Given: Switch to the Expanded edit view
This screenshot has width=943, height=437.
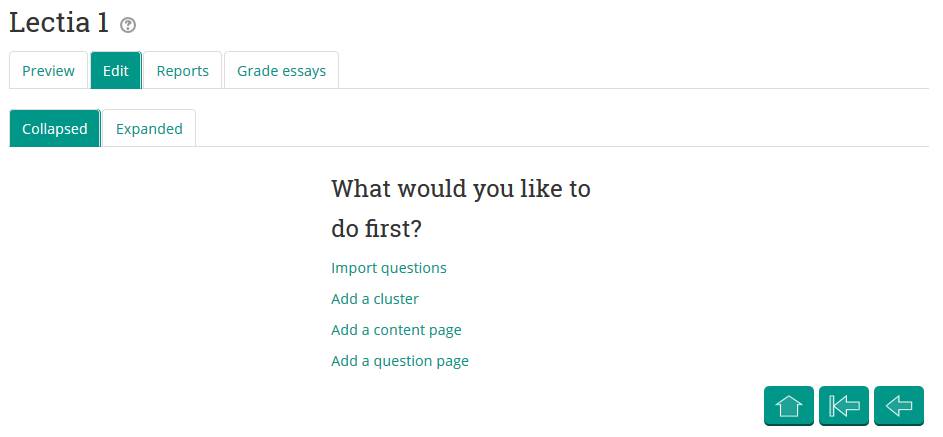Looking at the screenshot, I should coord(149,129).
